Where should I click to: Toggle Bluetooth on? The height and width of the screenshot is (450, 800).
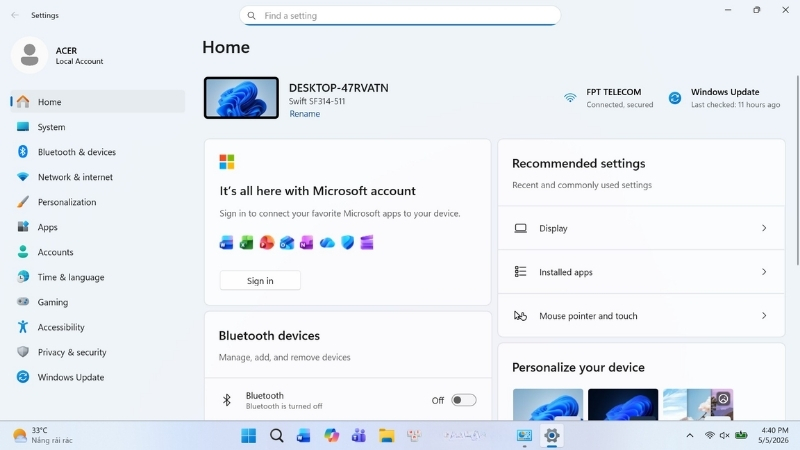tap(464, 400)
